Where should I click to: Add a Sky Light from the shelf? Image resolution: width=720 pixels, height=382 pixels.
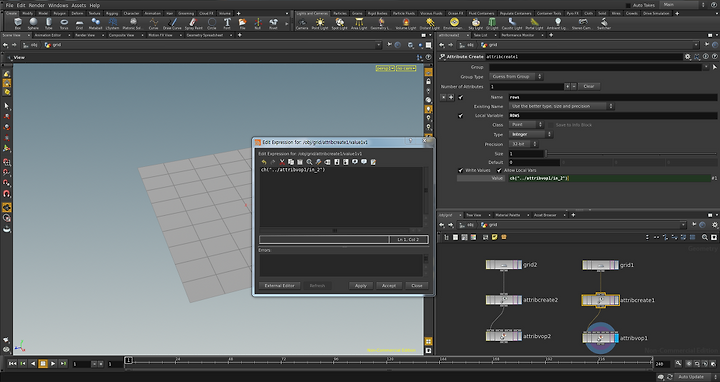click(x=475, y=24)
